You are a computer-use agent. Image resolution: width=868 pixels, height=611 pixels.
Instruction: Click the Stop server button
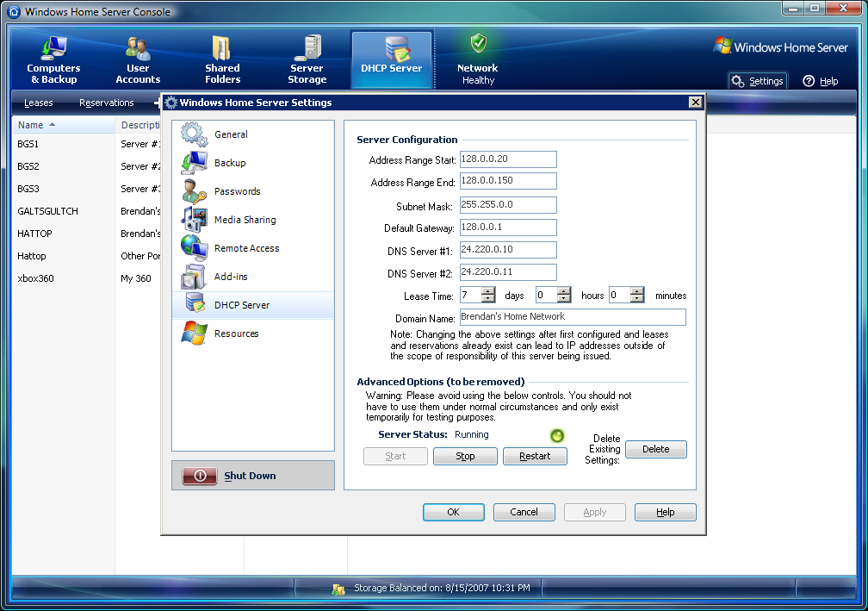(x=465, y=457)
